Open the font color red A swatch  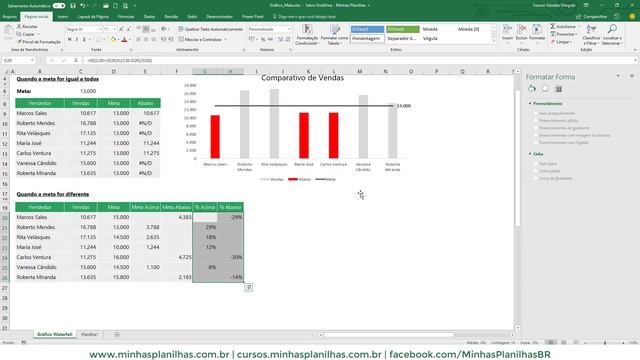tap(124, 40)
